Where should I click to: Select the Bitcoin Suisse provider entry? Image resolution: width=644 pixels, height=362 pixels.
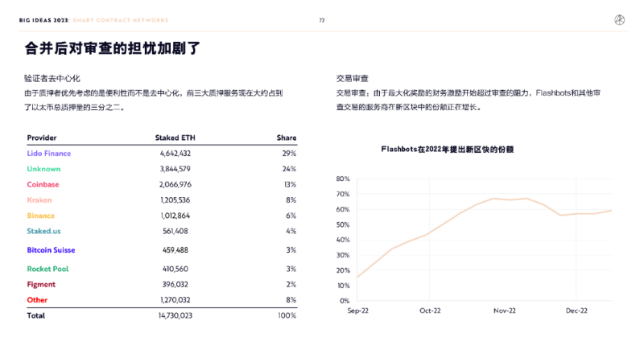pyautogui.click(x=52, y=250)
